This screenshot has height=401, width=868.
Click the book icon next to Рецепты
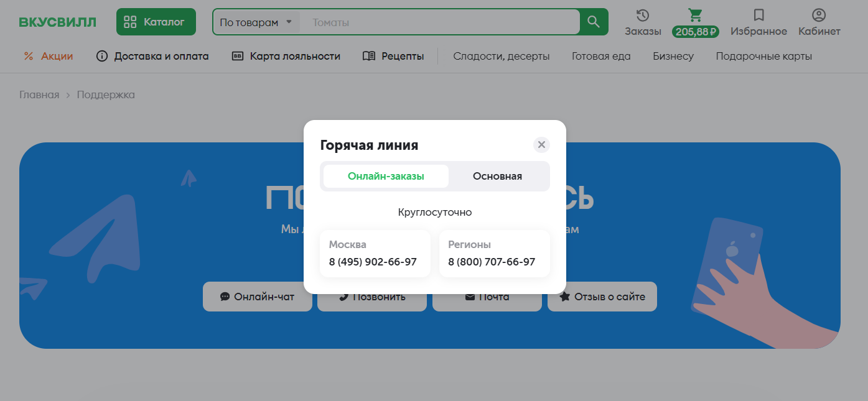(366, 56)
